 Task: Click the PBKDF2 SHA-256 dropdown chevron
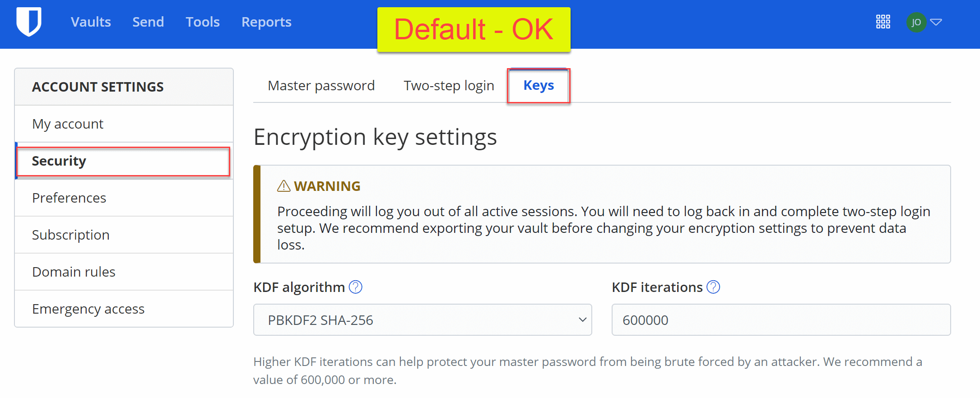coord(582,320)
